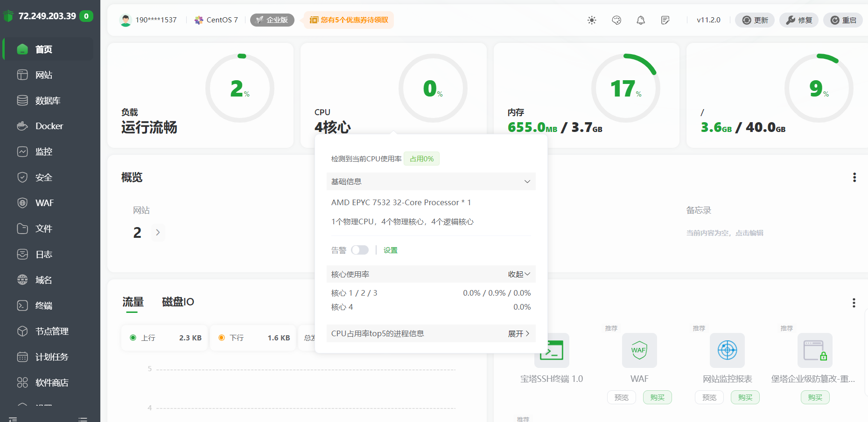868x422 pixels.
Task: Select the 流量 tab
Action: (132, 302)
